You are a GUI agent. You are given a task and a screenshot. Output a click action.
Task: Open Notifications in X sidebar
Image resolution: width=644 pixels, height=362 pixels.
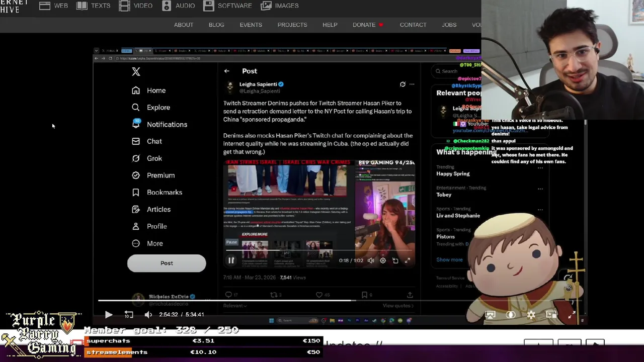pos(159,124)
